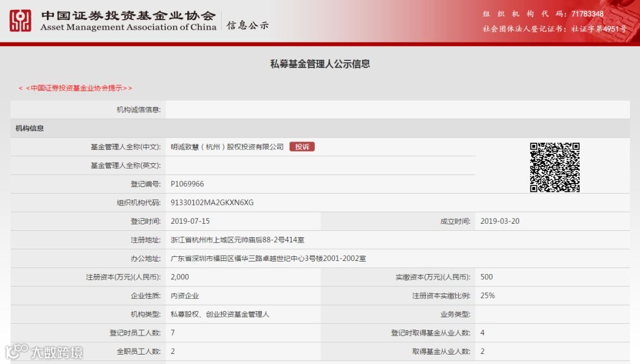640x364 pixels.
Task: Click the QR code image
Action: tap(555, 167)
